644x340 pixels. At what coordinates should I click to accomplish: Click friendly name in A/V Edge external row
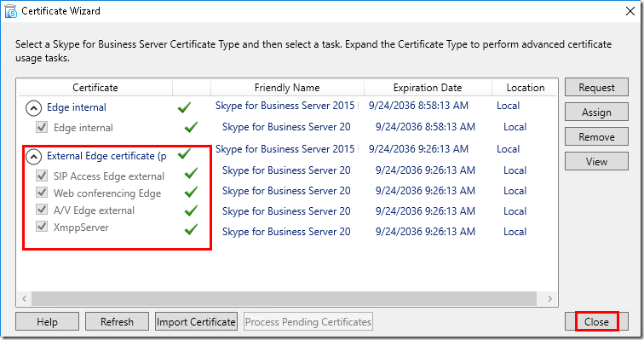287,211
